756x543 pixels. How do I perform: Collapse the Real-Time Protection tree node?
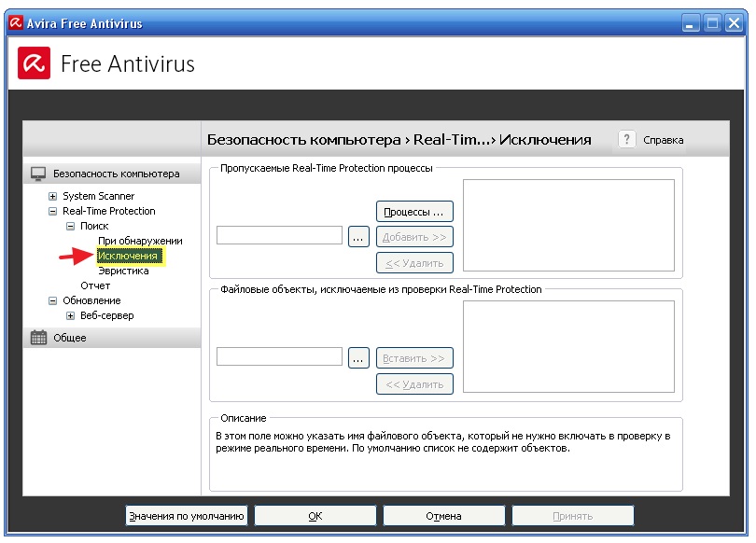point(52,211)
